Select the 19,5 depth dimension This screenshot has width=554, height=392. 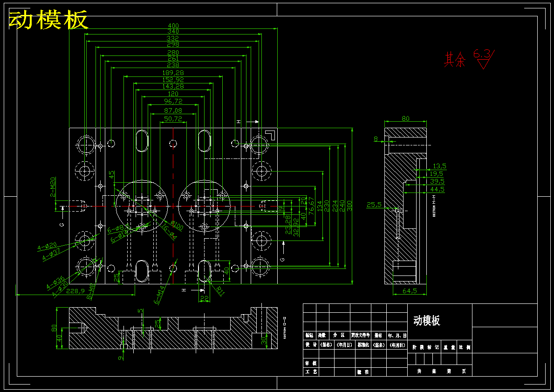[x=436, y=174]
